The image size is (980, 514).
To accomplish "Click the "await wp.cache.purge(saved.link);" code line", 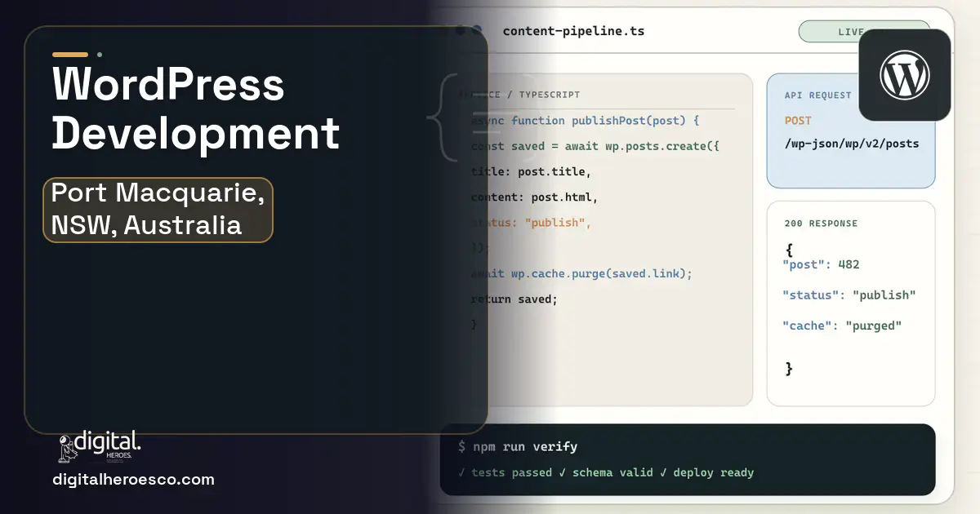I will (581, 273).
